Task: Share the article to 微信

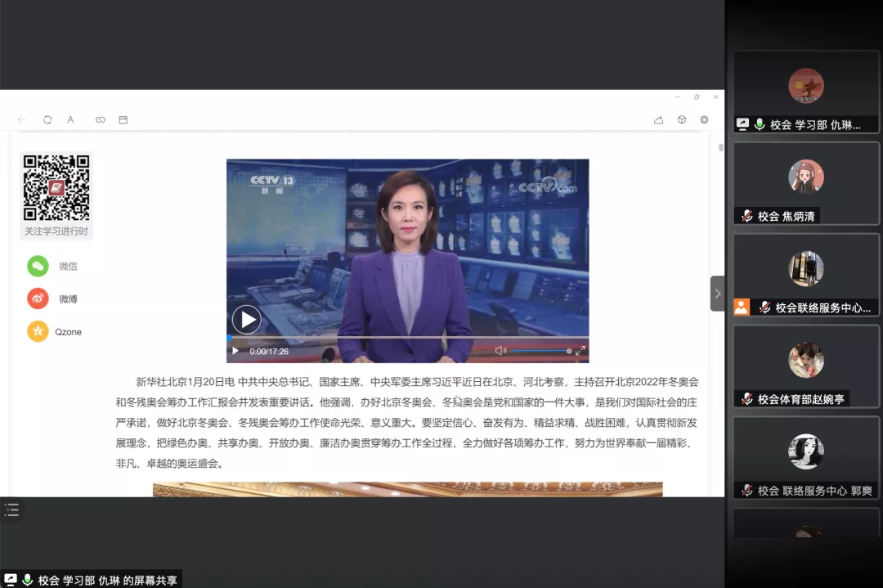Action: point(38,266)
